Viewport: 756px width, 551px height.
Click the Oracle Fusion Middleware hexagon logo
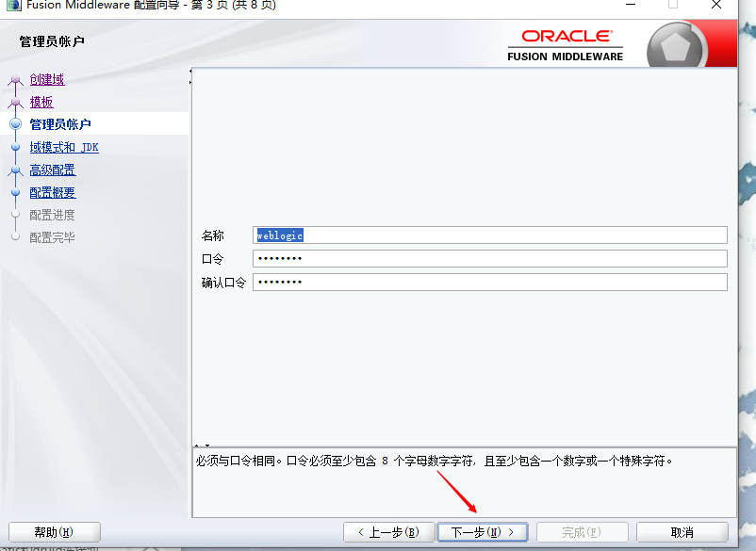click(677, 43)
